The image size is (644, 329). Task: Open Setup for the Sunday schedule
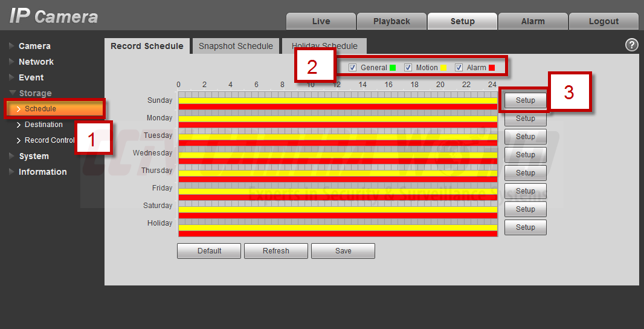click(x=525, y=100)
